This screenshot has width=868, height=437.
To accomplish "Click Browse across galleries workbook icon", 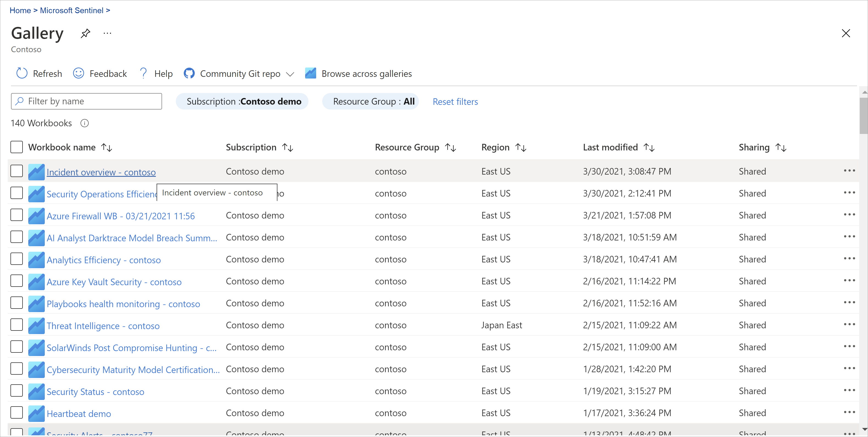I will coord(310,73).
